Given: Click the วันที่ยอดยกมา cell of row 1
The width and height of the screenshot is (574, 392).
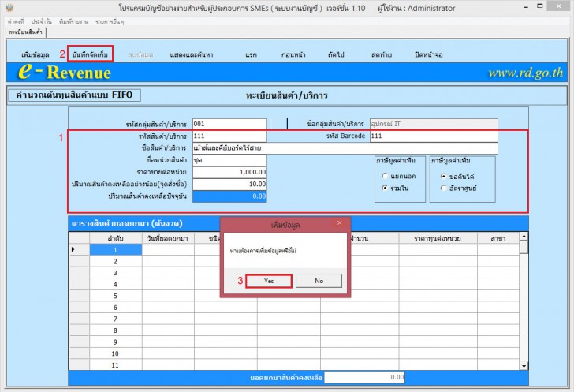Looking at the screenshot, I should click(168, 250).
